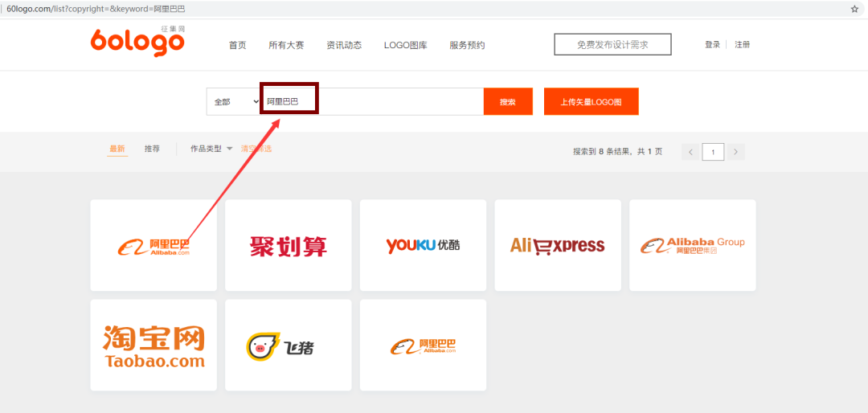Open 所有大赛 navigation item
The height and width of the screenshot is (413, 868).
tap(286, 45)
